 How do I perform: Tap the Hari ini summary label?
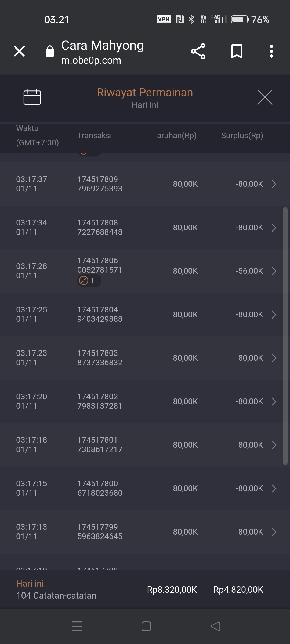click(30, 583)
